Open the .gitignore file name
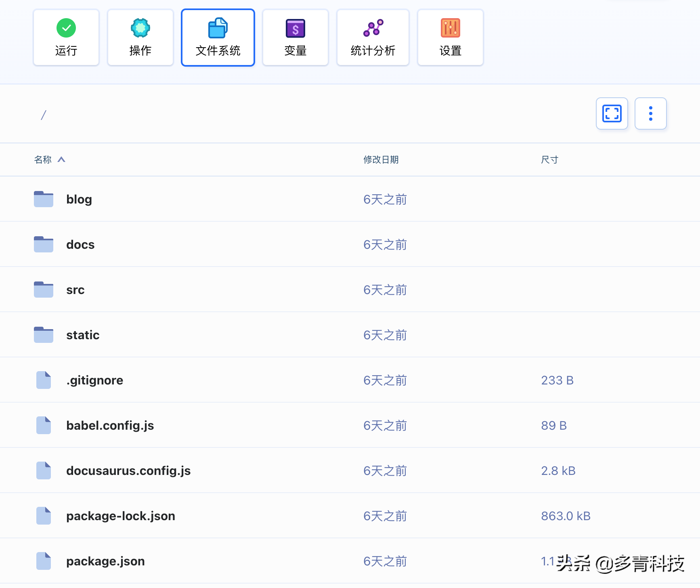Viewport: 700px width, 588px height. click(x=95, y=380)
